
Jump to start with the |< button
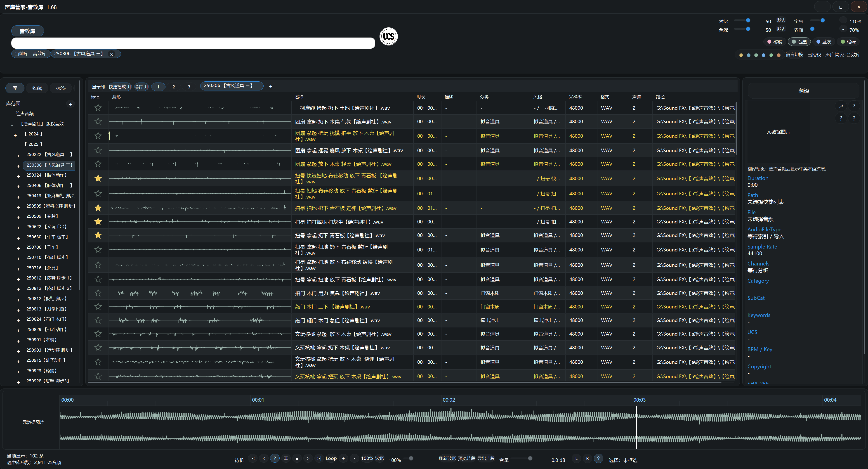tap(252, 459)
